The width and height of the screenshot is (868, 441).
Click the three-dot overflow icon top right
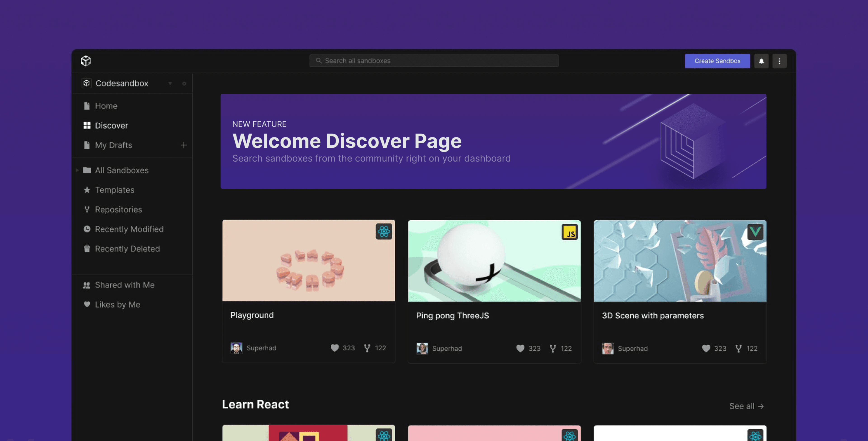[x=780, y=61]
